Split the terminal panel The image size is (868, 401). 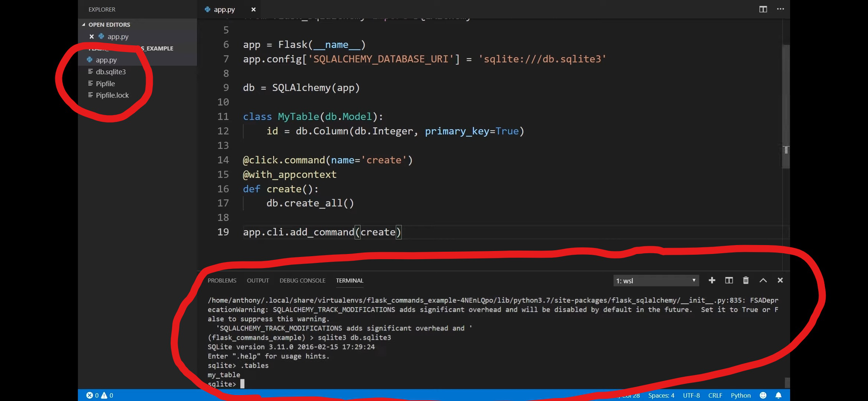tap(729, 280)
